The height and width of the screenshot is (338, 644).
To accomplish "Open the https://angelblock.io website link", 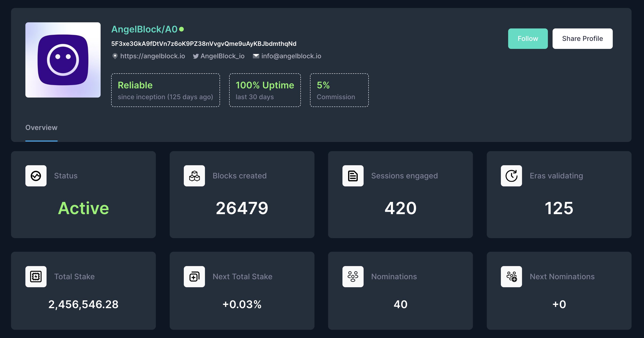I will point(153,56).
